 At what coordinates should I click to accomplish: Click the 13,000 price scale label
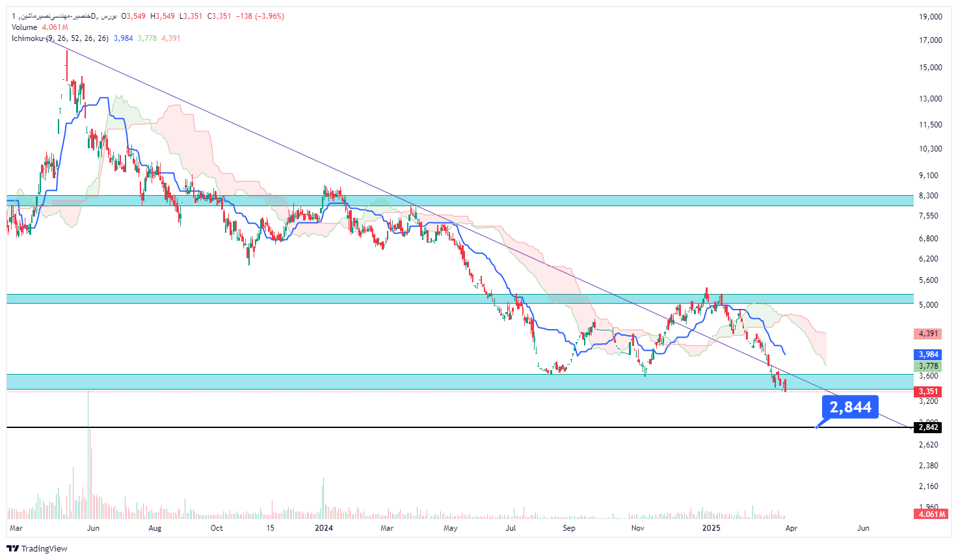(931, 99)
